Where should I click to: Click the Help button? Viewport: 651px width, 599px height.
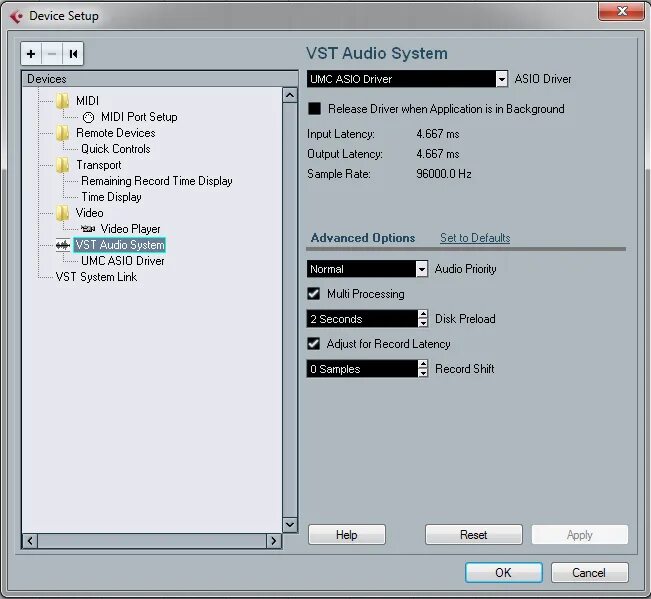pyautogui.click(x=347, y=535)
